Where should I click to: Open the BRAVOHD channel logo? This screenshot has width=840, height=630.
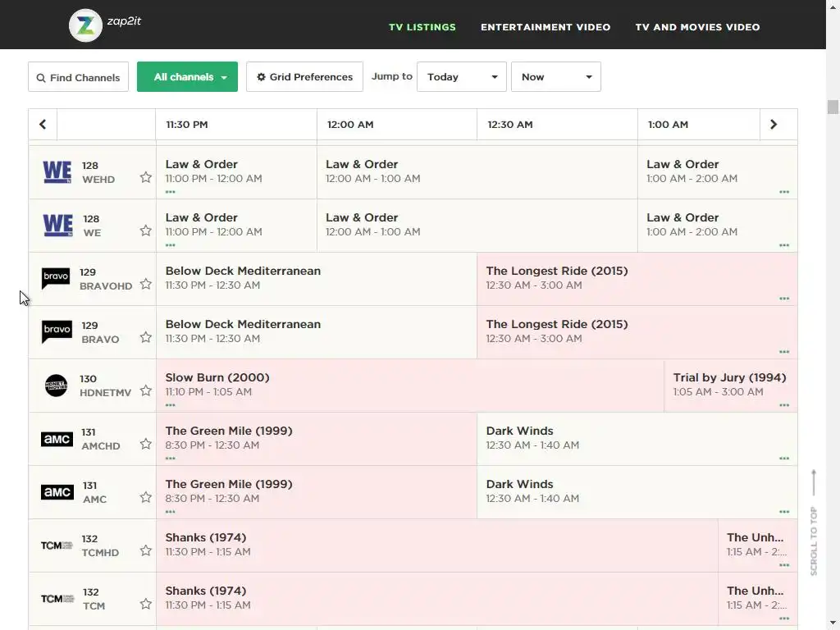click(x=56, y=279)
